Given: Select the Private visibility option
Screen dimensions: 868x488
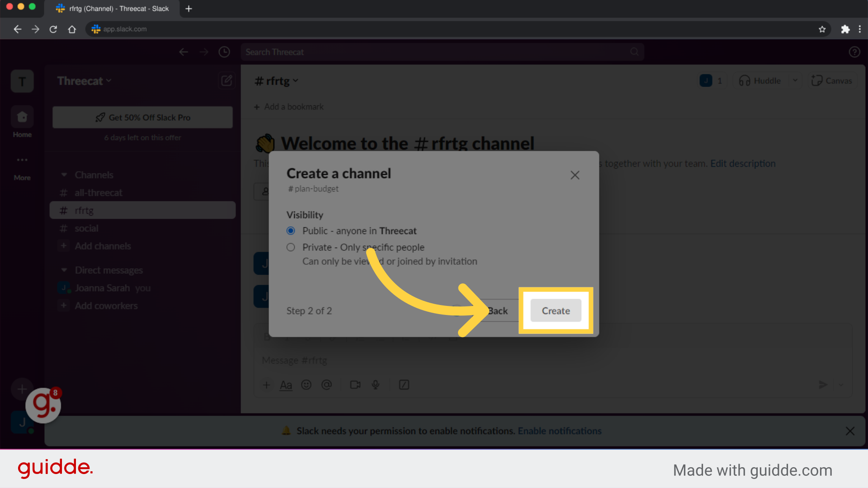Looking at the screenshot, I should coord(291,247).
